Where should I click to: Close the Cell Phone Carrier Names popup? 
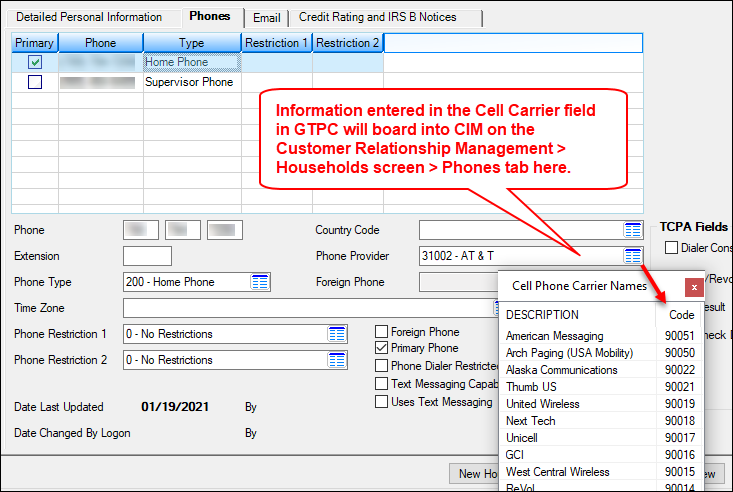point(694,287)
